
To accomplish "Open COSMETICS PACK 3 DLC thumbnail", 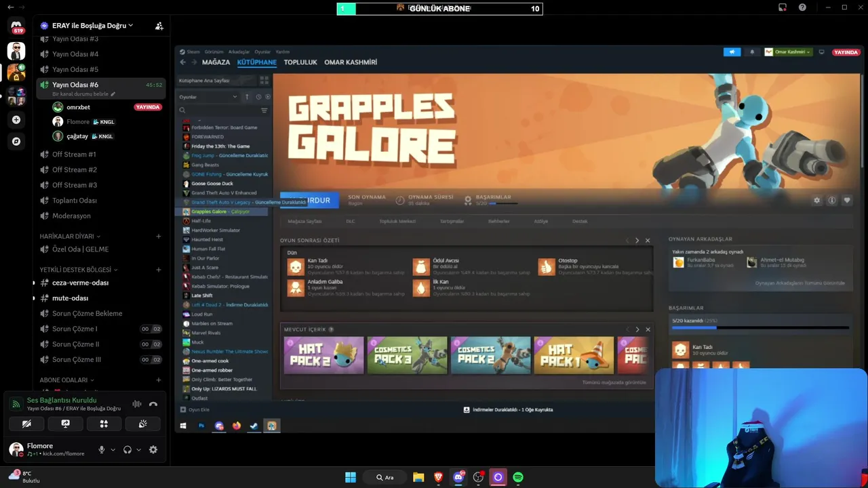I will 408,355.
